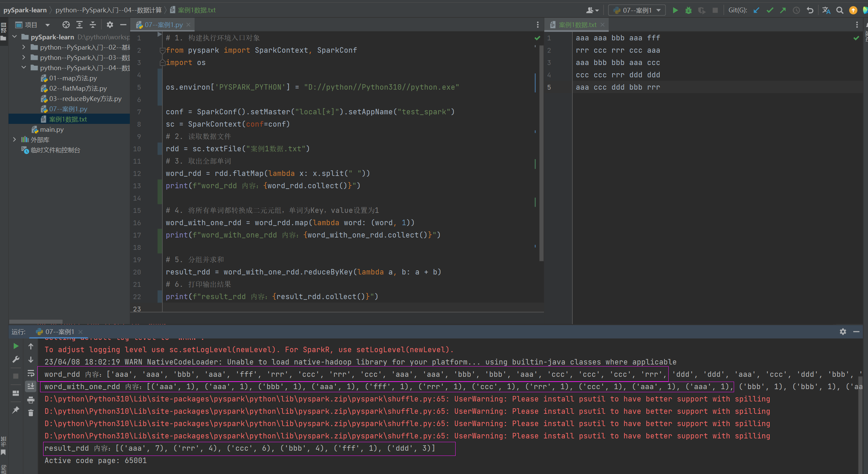Expand 外部库 node
The height and width of the screenshot is (474, 868).
click(15, 139)
